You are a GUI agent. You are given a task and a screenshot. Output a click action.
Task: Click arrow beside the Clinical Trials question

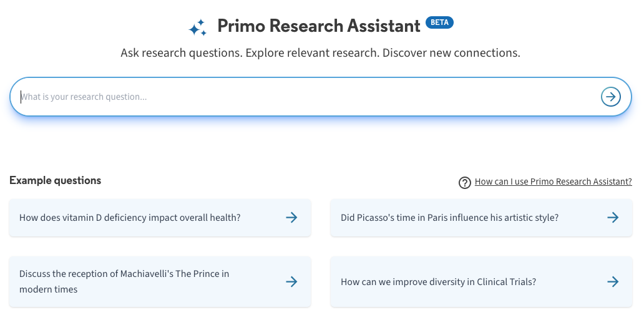(x=613, y=281)
